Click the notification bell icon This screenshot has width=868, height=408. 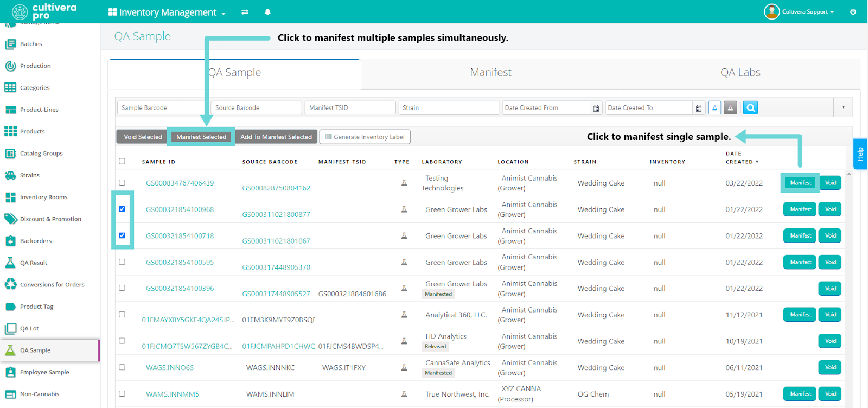tap(267, 12)
